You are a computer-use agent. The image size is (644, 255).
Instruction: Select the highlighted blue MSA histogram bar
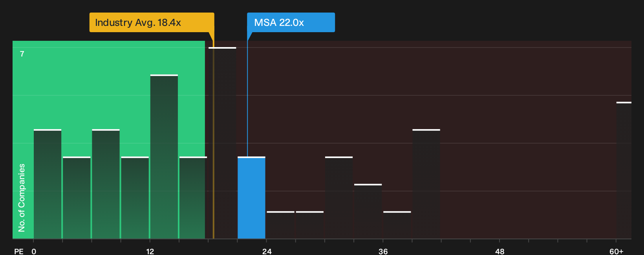[x=251, y=198]
